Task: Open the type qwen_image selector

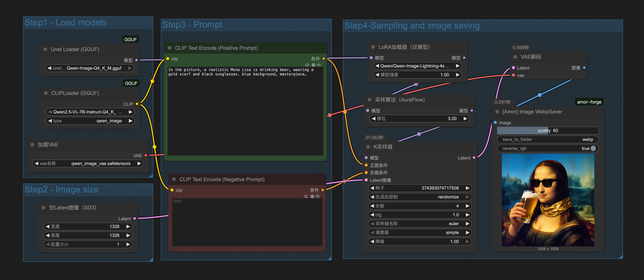Action: click(90, 121)
